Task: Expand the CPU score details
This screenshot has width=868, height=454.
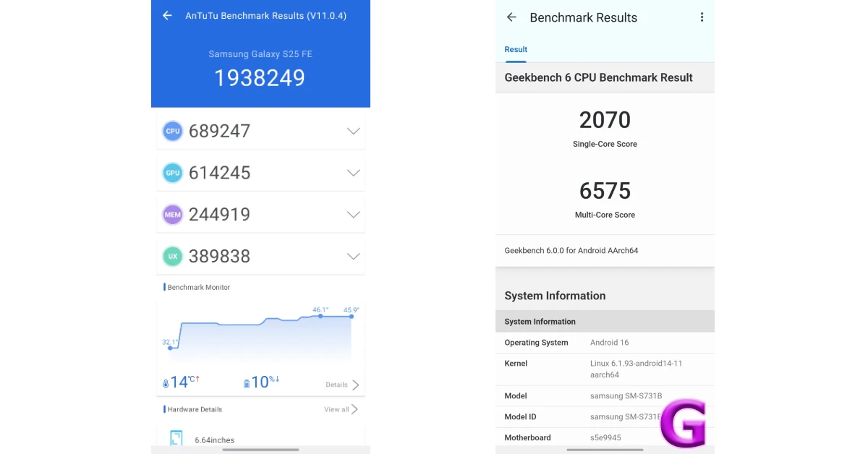Action: [x=354, y=131]
